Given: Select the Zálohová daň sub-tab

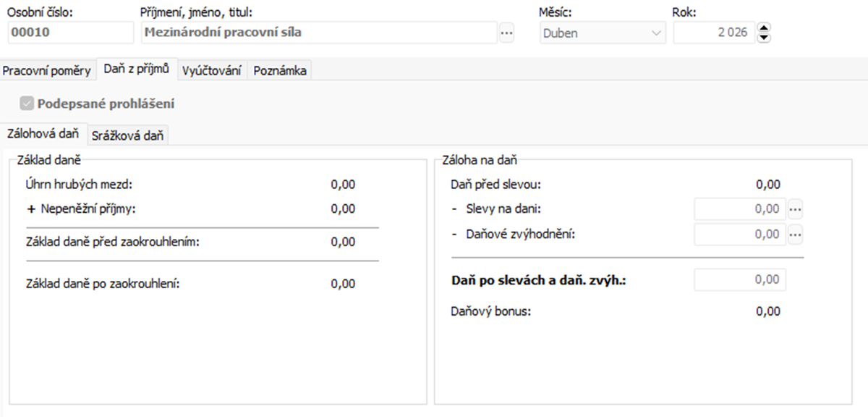Looking at the screenshot, I should click(43, 134).
